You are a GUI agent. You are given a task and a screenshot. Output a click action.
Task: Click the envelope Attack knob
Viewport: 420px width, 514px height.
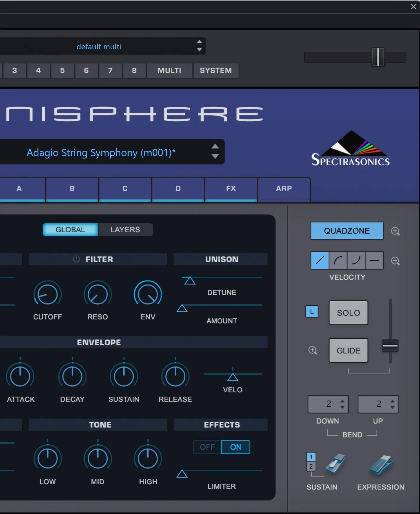[20, 376]
